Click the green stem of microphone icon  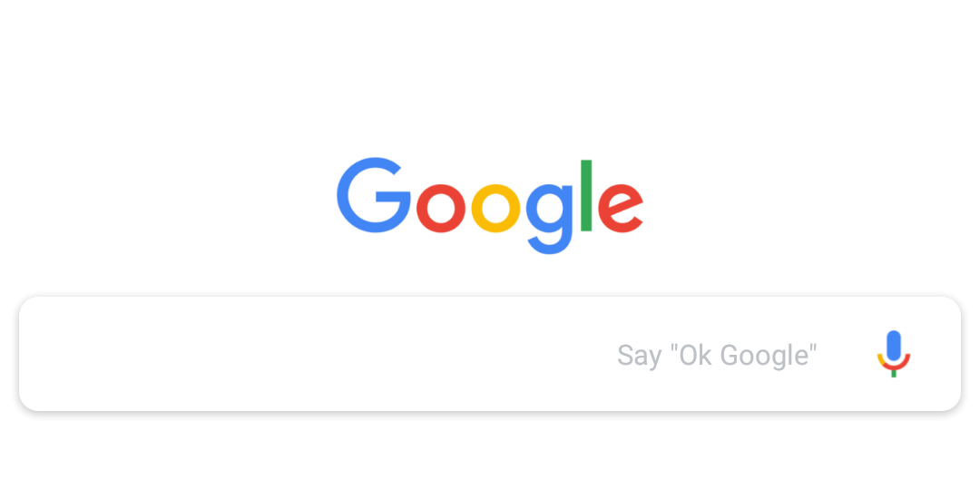point(894,374)
